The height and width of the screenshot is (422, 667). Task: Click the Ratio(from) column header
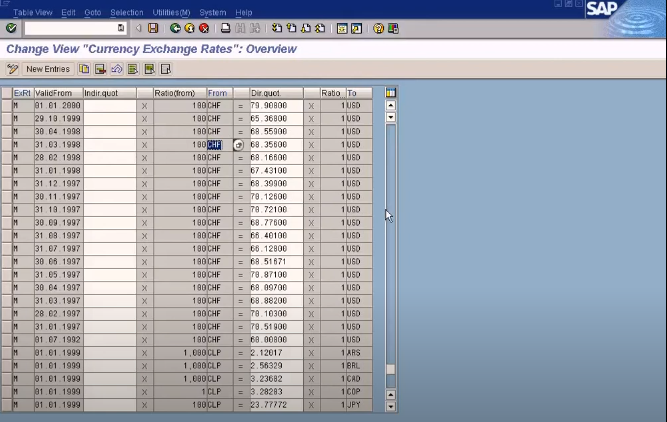pyautogui.click(x=180, y=93)
